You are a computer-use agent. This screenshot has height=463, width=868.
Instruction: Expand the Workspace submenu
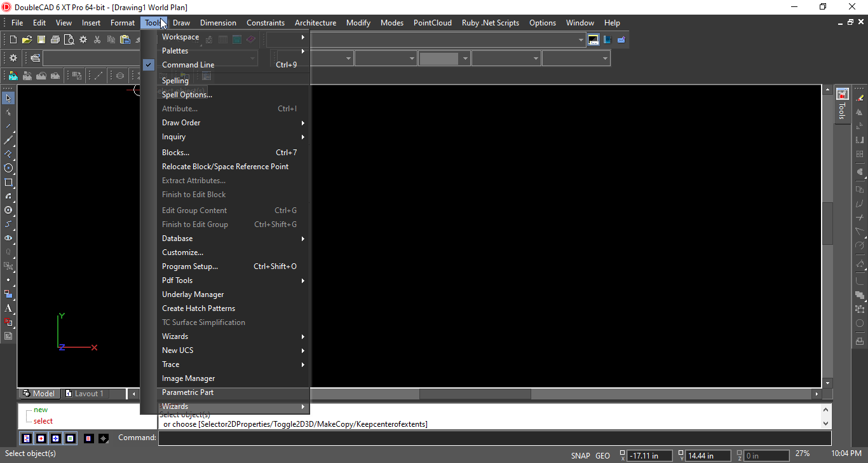coord(225,37)
